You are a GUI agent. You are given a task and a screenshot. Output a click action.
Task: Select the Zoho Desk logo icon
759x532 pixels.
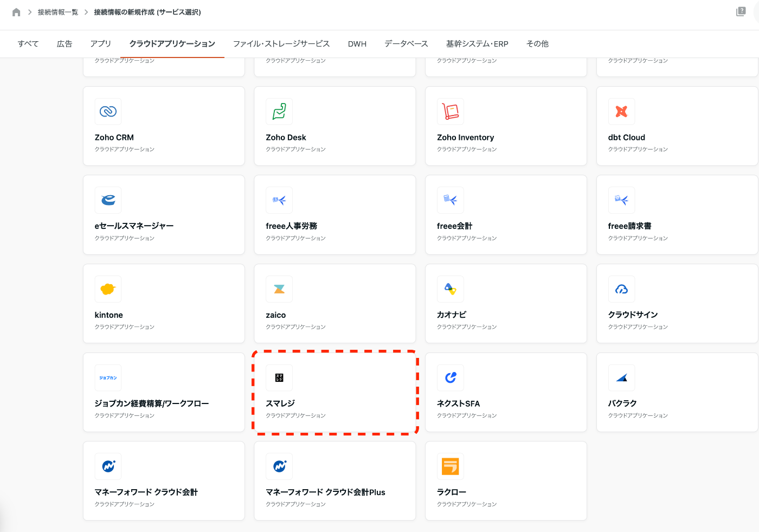(279, 112)
